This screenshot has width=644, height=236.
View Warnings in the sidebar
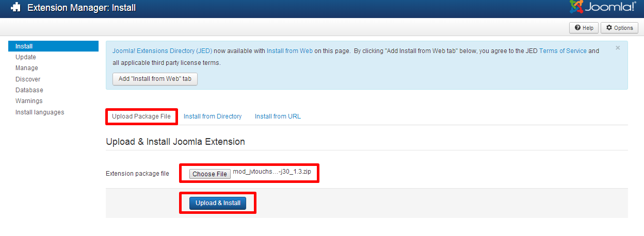click(29, 101)
